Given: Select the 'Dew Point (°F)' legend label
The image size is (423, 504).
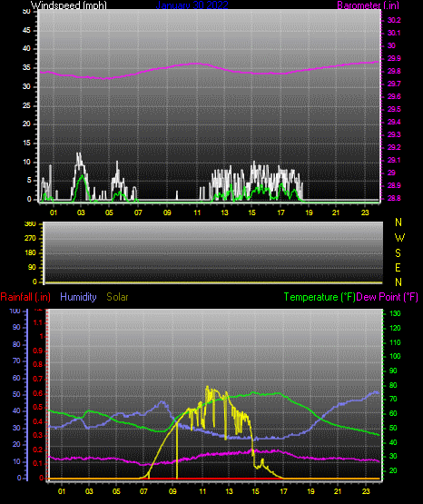Looking at the screenshot, I should [388, 297].
